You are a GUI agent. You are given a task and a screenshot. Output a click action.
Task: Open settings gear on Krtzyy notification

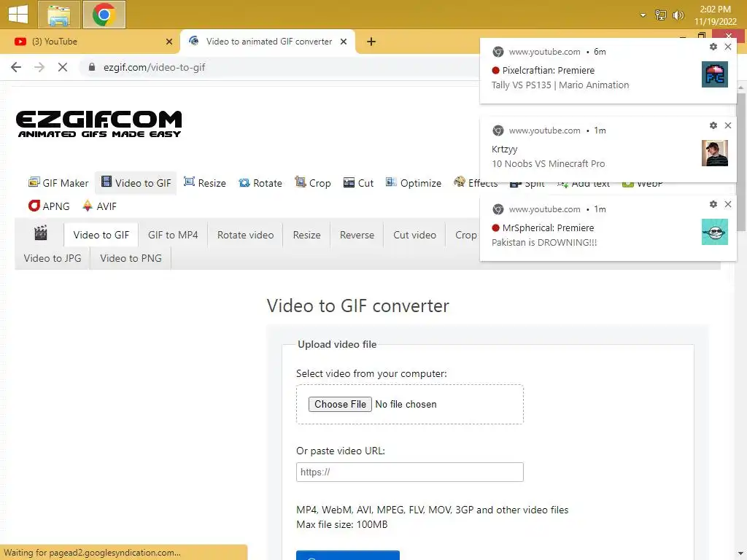tap(713, 125)
